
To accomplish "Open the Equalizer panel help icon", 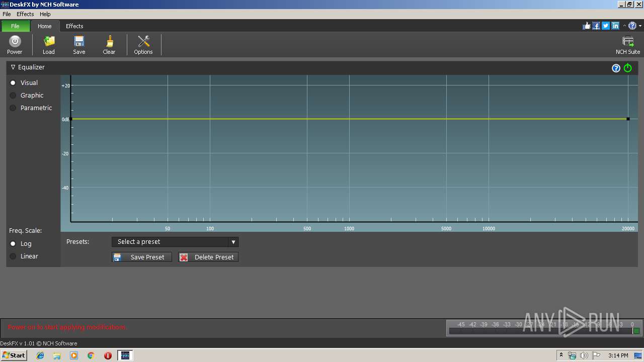I will (x=616, y=68).
